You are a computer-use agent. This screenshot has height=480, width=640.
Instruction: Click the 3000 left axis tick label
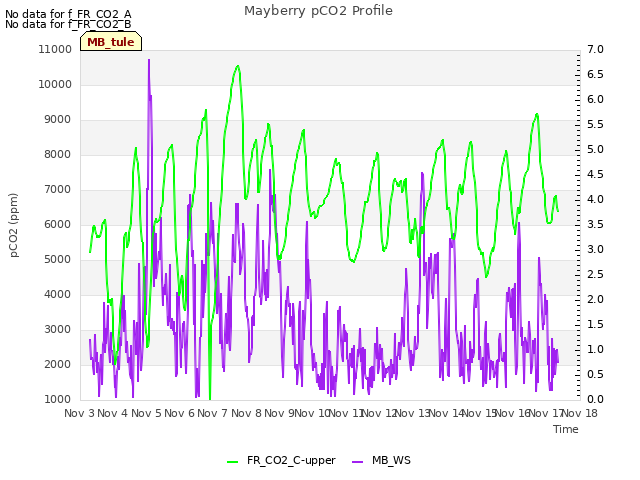[x=58, y=330]
